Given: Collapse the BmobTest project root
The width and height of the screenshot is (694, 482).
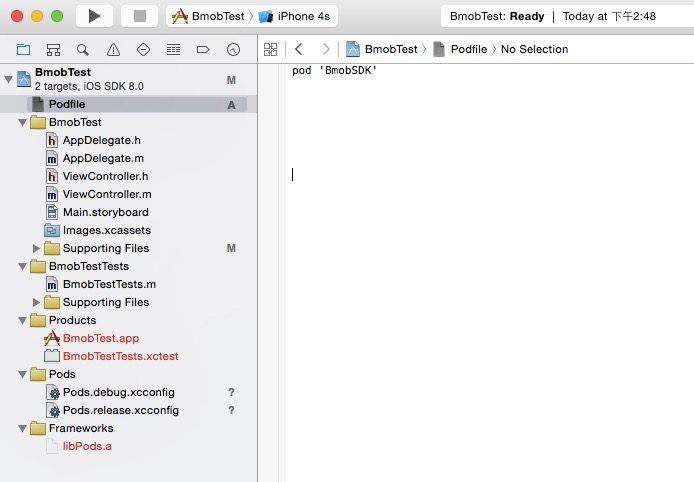Looking at the screenshot, I should click(x=8, y=80).
